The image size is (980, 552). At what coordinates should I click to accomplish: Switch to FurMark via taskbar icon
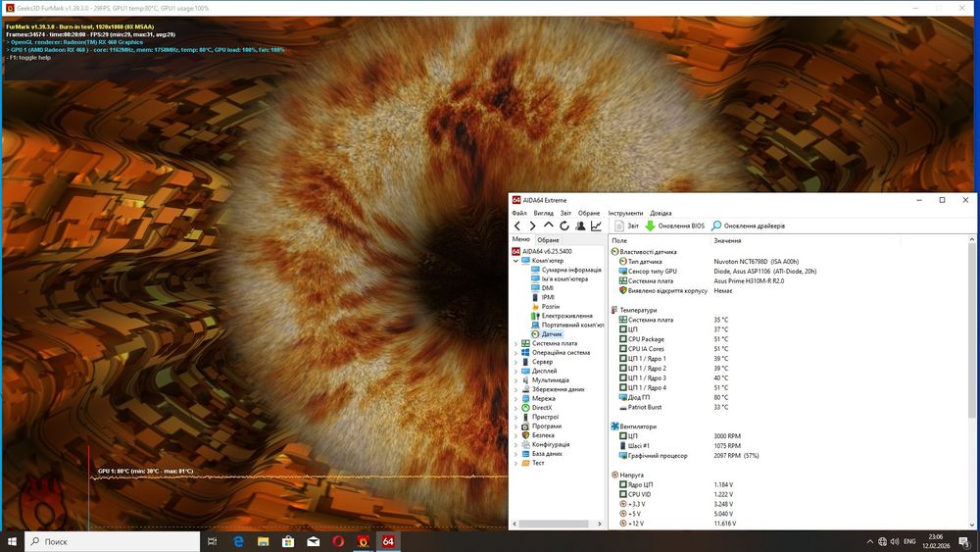(x=364, y=541)
